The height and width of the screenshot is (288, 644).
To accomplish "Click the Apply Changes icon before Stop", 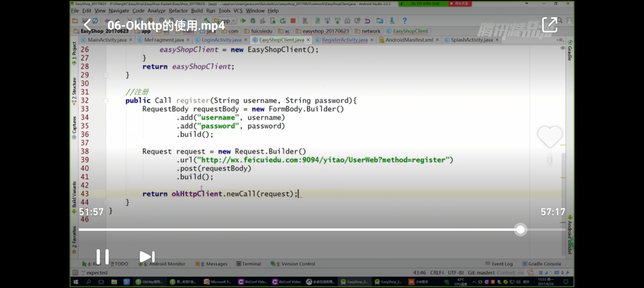I will 283,21.
